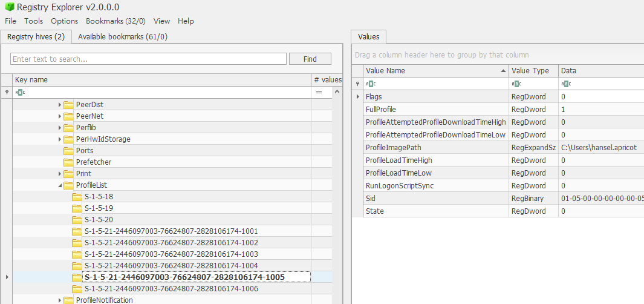Open the Tools menu
Image resolution: width=644 pixels, height=304 pixels.
(34, 21)
